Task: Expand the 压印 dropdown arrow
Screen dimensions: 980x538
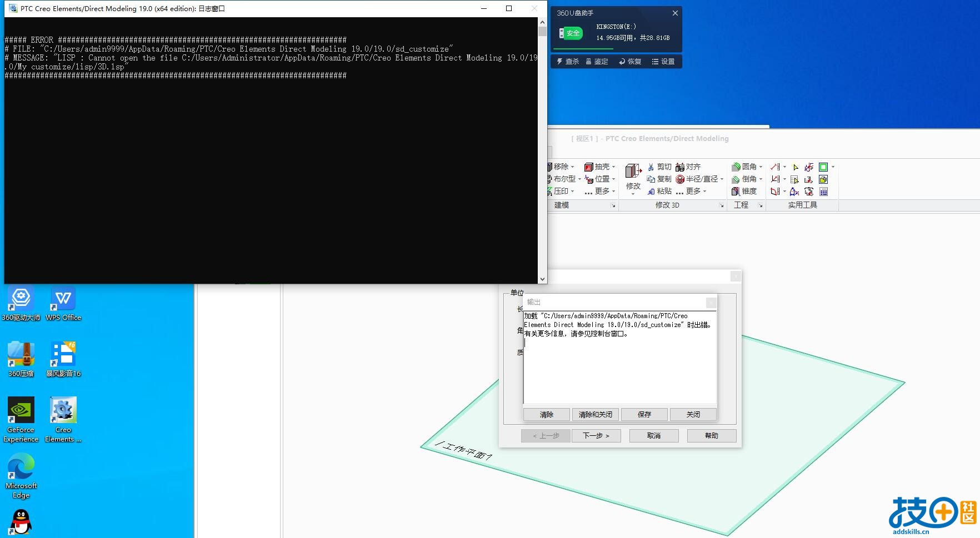Action: pos(572,192)
